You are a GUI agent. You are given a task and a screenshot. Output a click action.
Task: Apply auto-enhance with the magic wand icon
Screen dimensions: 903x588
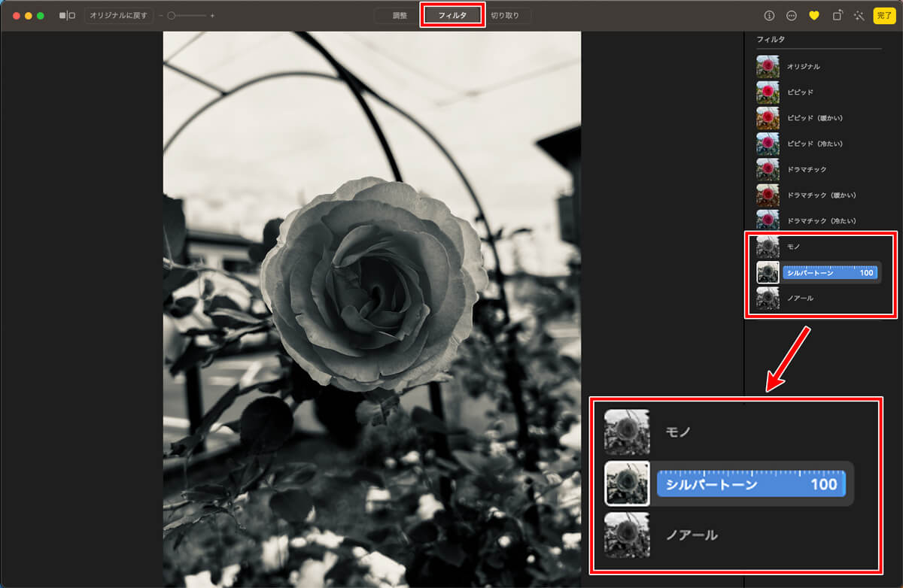(x=859, y=15)
